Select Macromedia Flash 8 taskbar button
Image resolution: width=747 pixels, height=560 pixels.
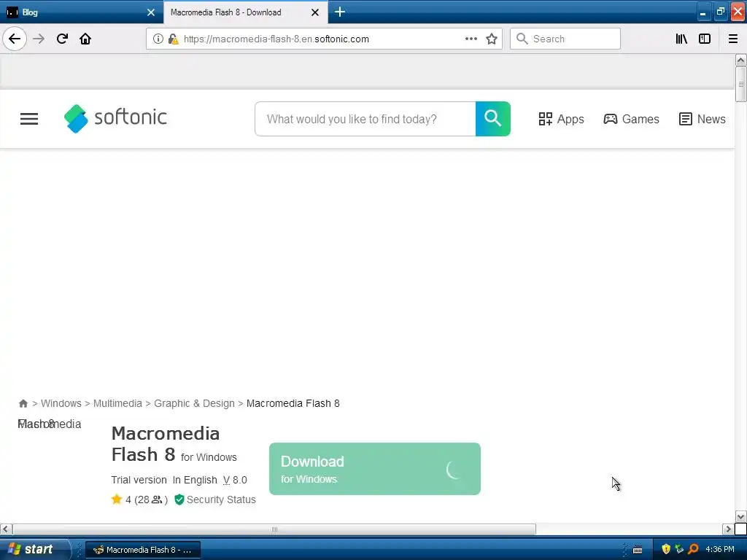tap(144, 550)
